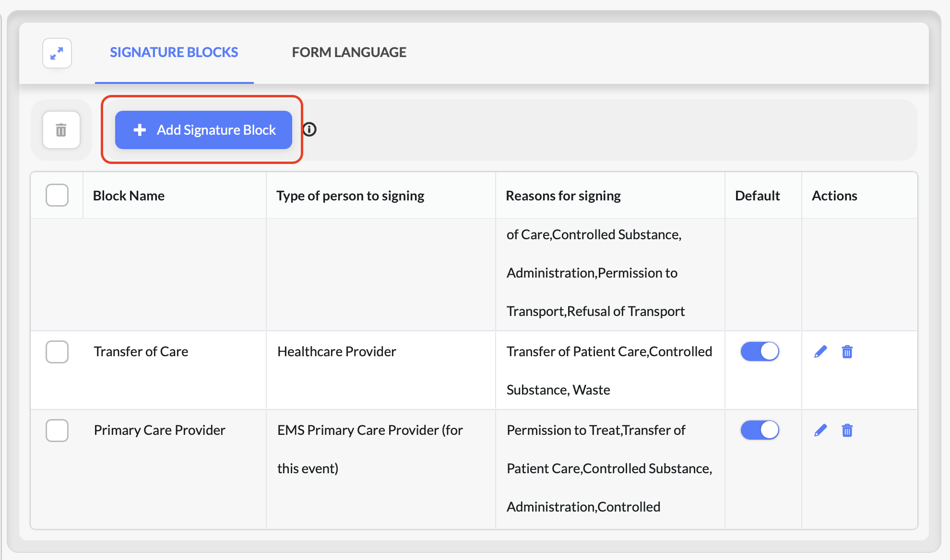Screen dimensions: 950x560
Task: Tick the select-all header checkbox
Action: 57,195
